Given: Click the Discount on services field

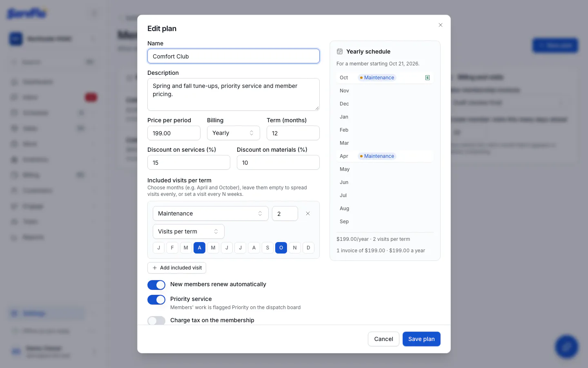Looking at the screenshot, I should click(189, 162).
